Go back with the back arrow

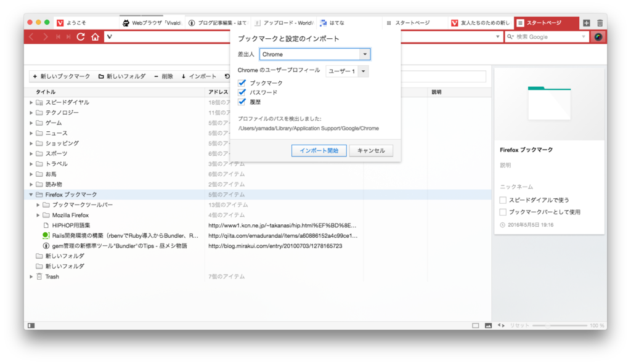coord(31,37)
